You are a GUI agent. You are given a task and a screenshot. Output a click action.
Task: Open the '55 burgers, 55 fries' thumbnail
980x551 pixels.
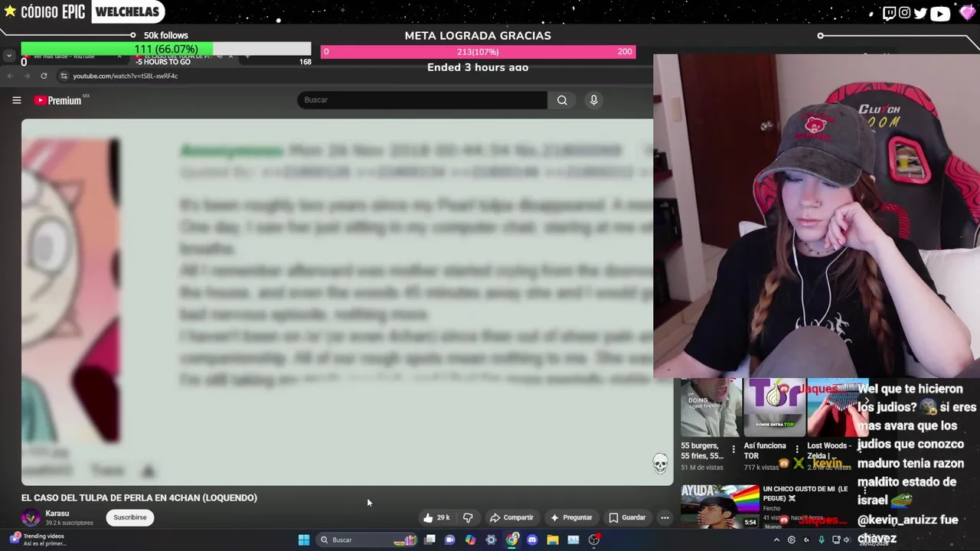point(711,408)
